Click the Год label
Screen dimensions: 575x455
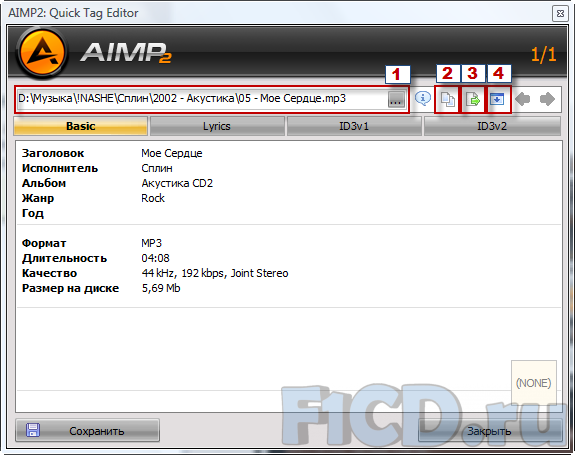point(33,213)
